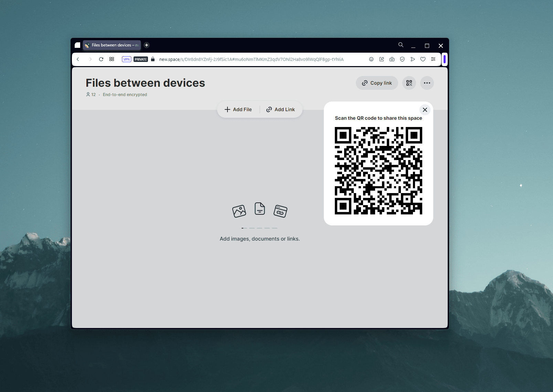The image size is (553, 392).
Task: Close the QR code share popup
Action: pyautogui.click(x=425, y=110)
